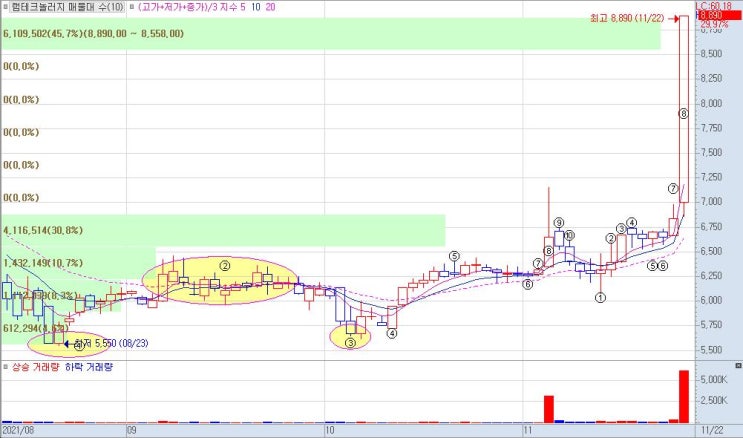This screenshot has width=743, height=438.
Task: Click the 29.97% change rate label
Action: pyautogui.click(x=714, y=24)
